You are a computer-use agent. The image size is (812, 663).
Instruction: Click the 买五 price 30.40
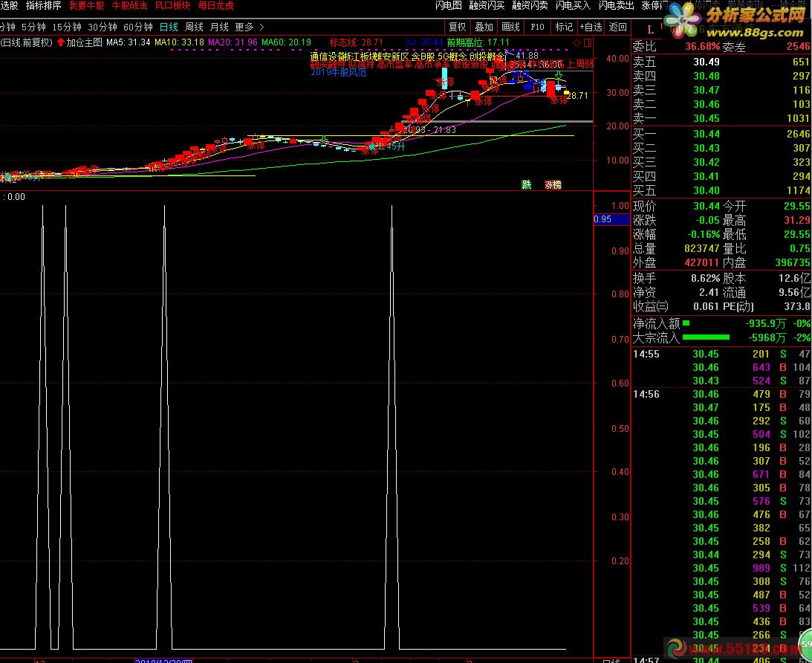[707, 190]
